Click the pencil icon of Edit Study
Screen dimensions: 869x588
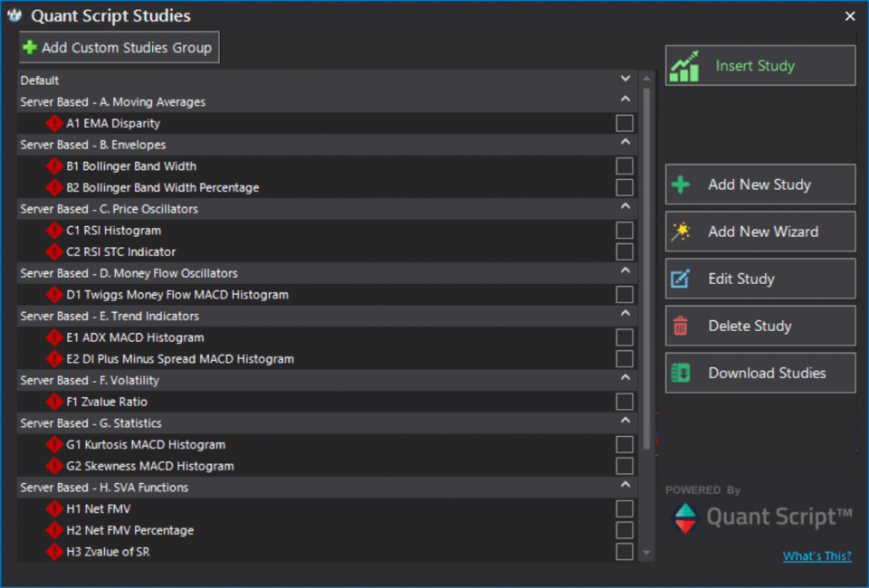coord(680,279)
